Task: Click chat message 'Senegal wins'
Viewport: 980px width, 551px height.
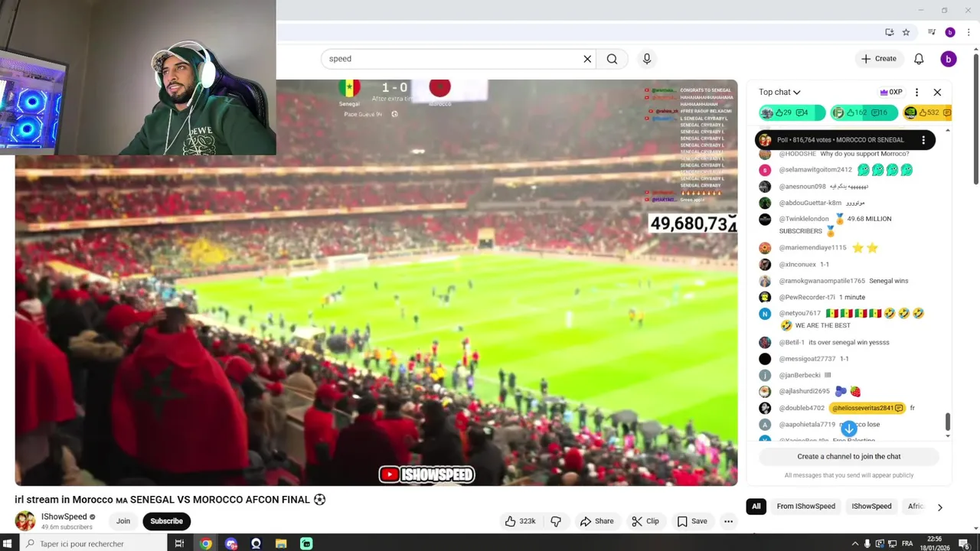Action: 888,281
